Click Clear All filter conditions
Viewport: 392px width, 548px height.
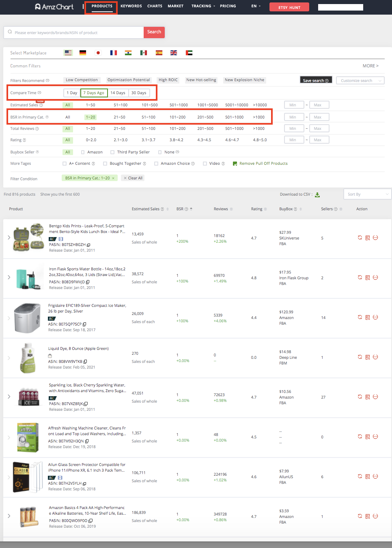coord(133,178)
